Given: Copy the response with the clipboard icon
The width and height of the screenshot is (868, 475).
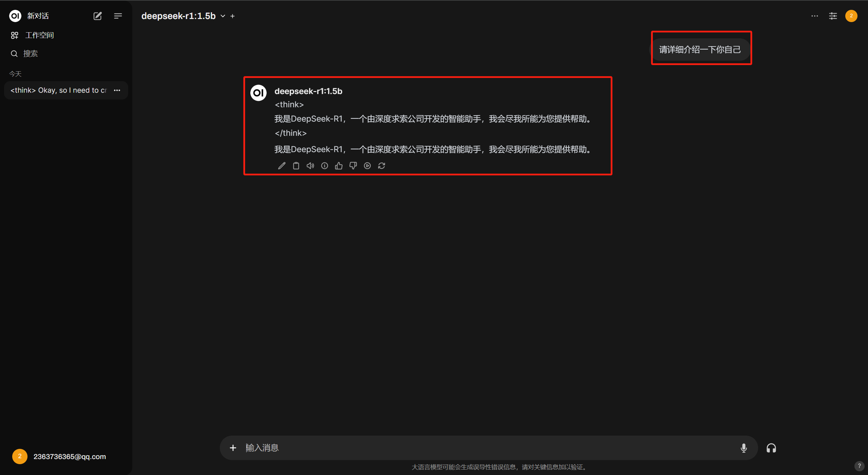Looking at the screenshot, I should tap(296, 166).
